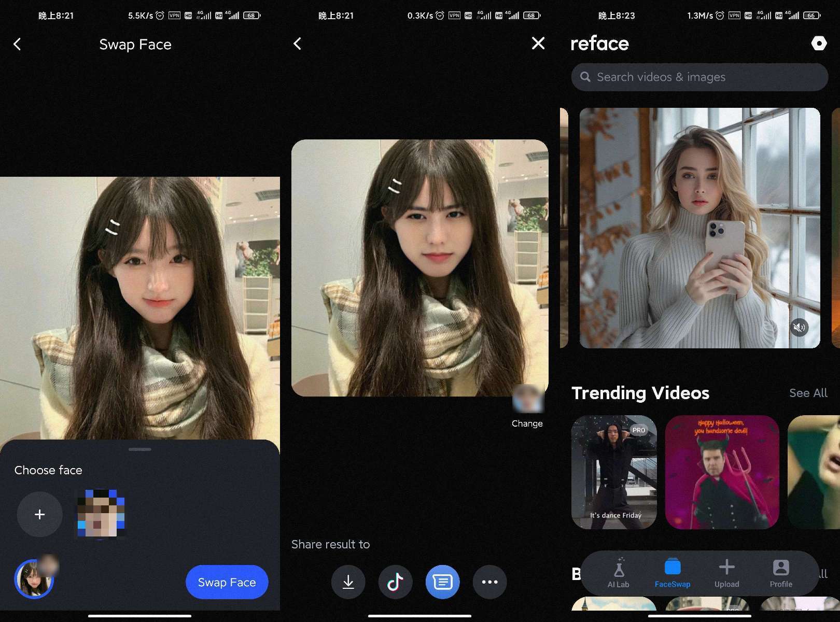Tap the Trending Videos heading

click(640, 393)
